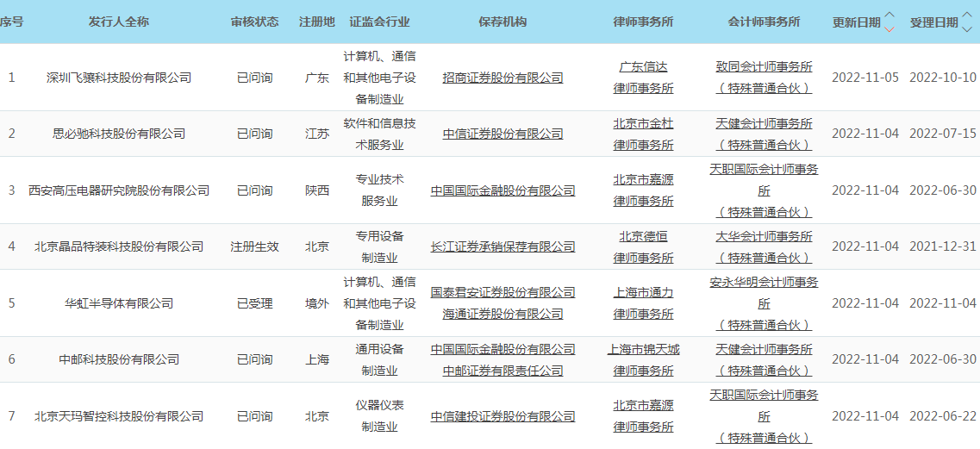This screenshot has width=980, height=449.
Task: Sort 更新日期 descending with red down arrow
Action: click(890, 29)
